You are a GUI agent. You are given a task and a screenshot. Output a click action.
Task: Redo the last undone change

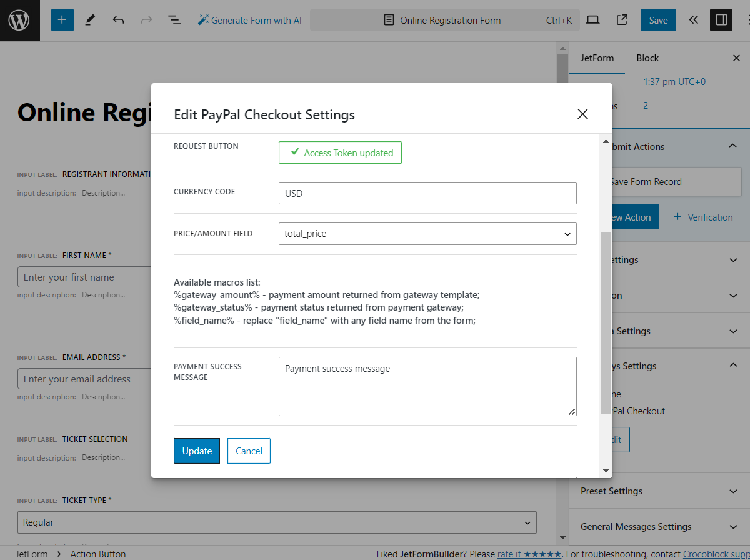(x=146, y=20)
